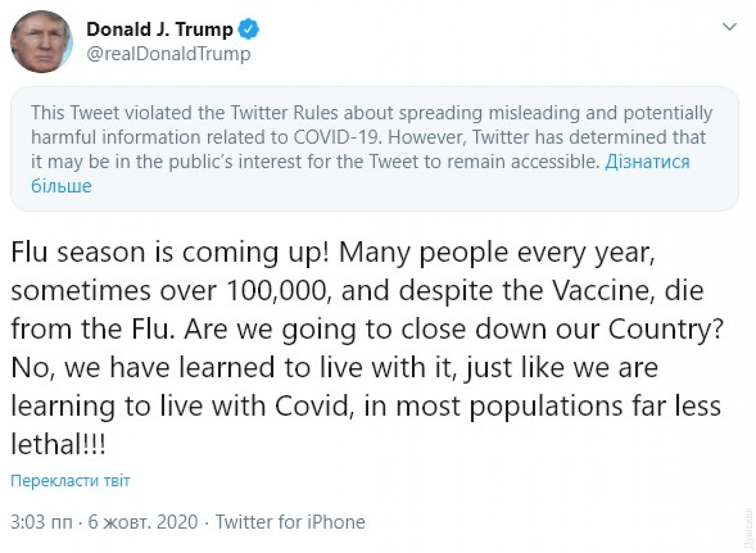Open the tweet options chevron menu
The height and width of the screenshot is (553, 756).
point(729,27)
